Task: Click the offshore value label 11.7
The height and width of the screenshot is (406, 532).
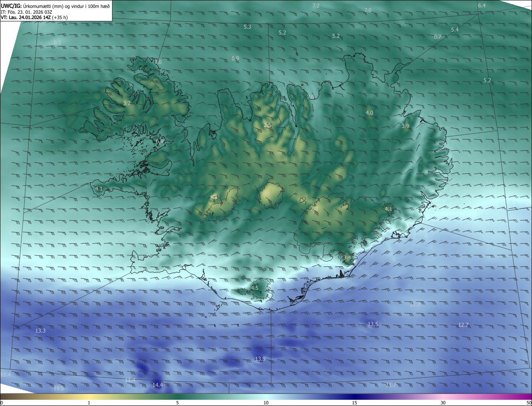Action: click(x=391, y=385)
